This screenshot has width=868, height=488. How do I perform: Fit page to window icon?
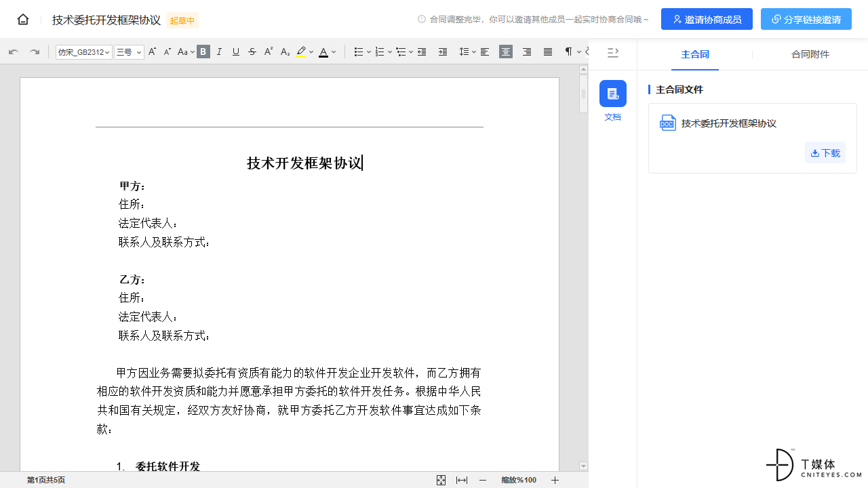441,480
